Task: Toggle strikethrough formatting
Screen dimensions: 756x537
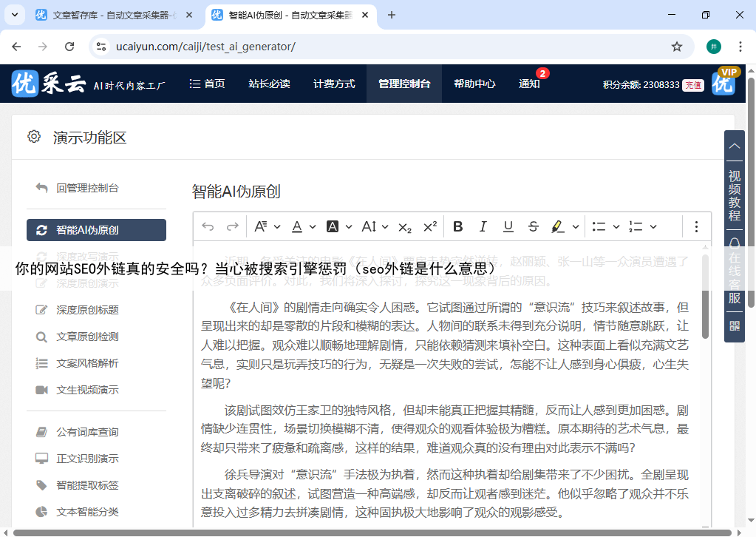Action: [533, 227]
